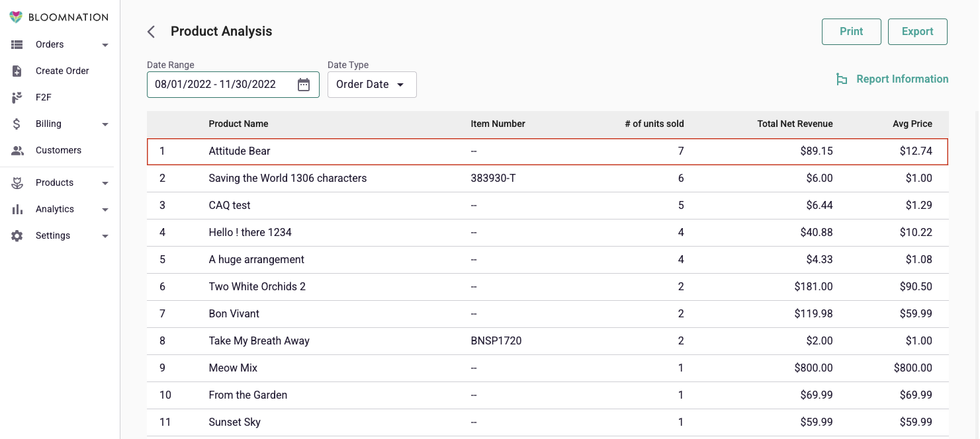Expand the Products sidebar section
Viewport: 980px width, 439px height.
click(x=105, y=182)
